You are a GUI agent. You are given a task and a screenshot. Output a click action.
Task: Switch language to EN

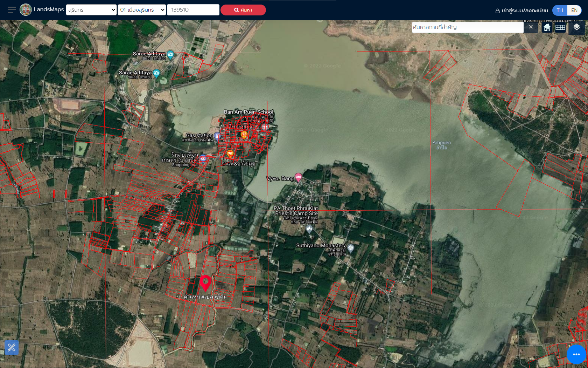click(x=574, y=10)
